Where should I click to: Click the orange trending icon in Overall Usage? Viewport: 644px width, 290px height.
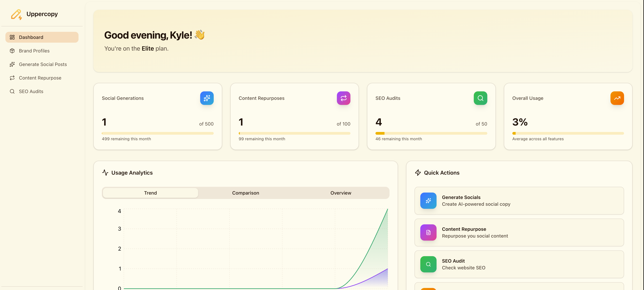coord(617,98)
